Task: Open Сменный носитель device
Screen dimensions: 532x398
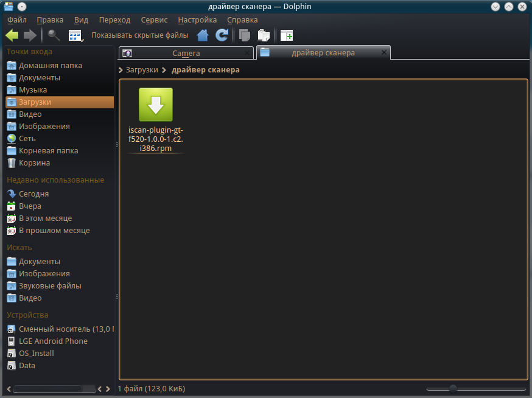Action: pyautogui.click(x=60, y=329)
